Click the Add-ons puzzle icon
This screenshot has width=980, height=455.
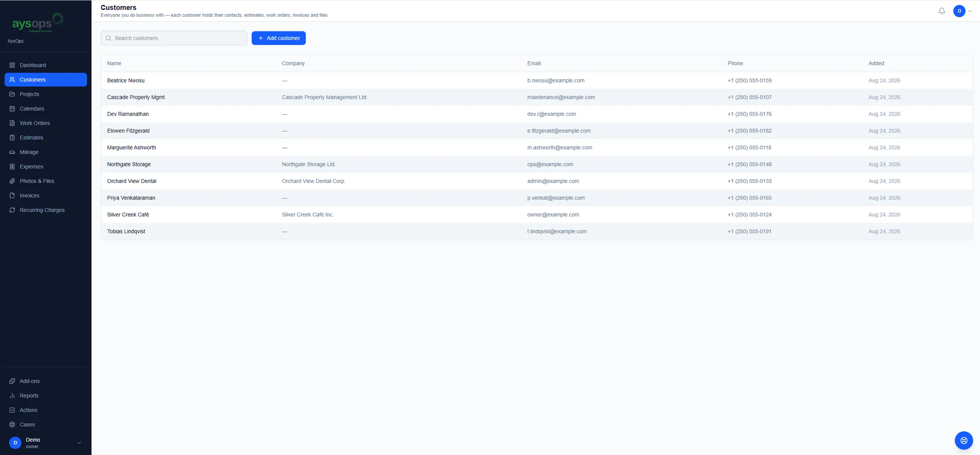pos(12,381)
